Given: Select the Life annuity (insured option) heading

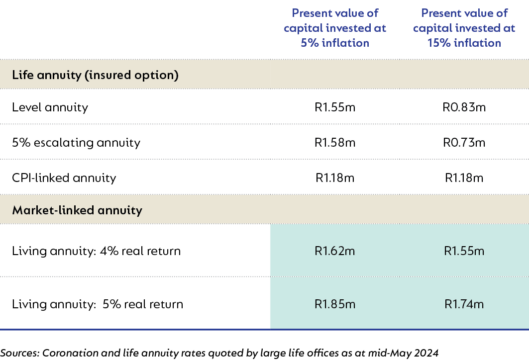Looking at the screenshot, I should [x=95, y=75].
